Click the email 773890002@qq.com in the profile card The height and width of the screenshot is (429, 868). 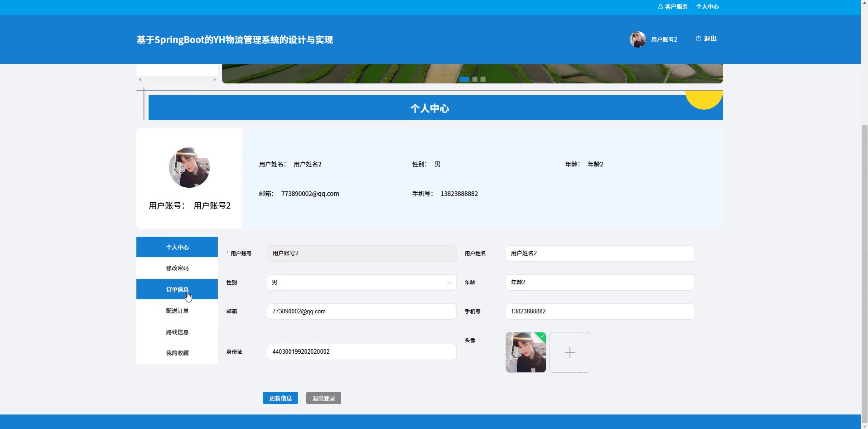tap(310, 194)
